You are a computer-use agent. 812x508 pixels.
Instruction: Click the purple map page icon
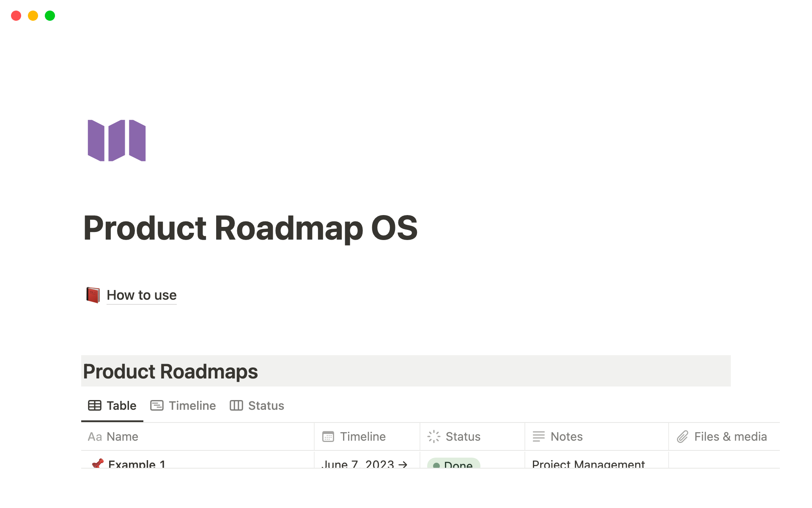[x=117, y=141]
